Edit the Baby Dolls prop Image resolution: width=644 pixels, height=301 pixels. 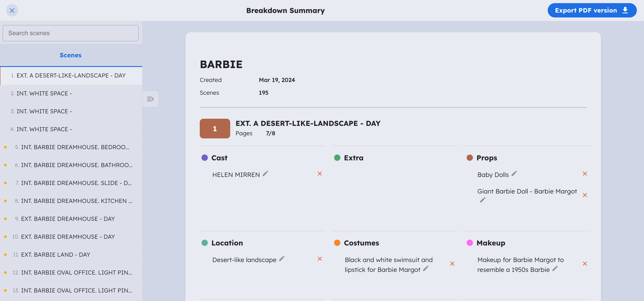point(514,174)
